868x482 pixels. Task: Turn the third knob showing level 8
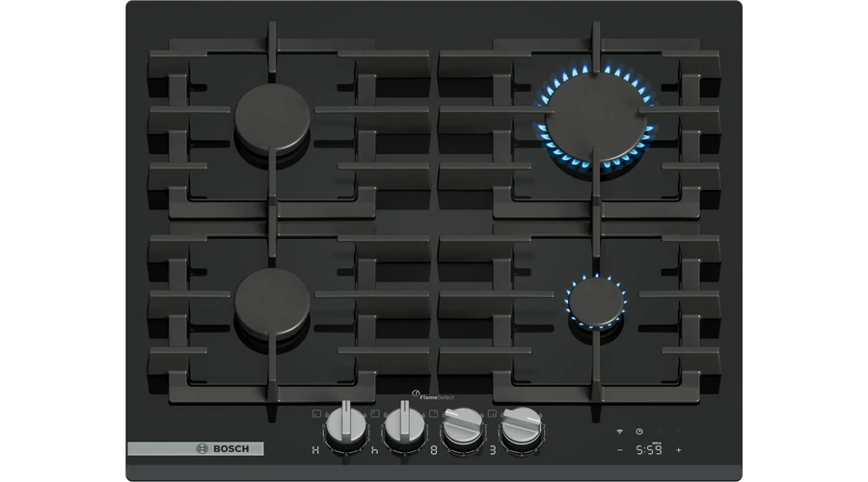pos(462,427)
